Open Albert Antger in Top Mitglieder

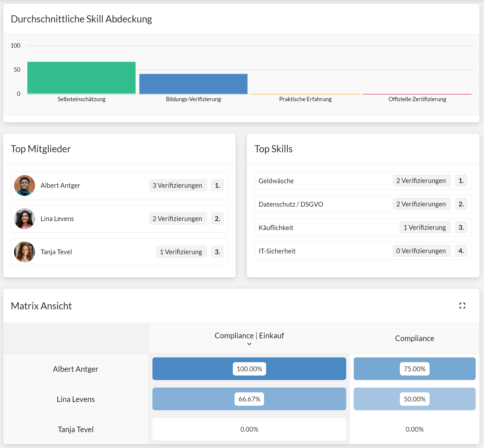pos(119,185)
